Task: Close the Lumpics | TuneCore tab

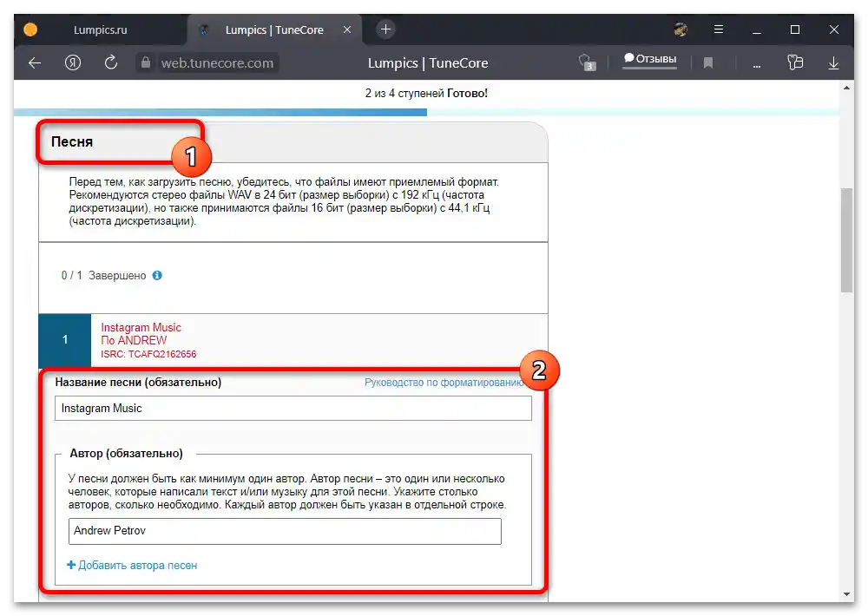Action: click(347, 29)
